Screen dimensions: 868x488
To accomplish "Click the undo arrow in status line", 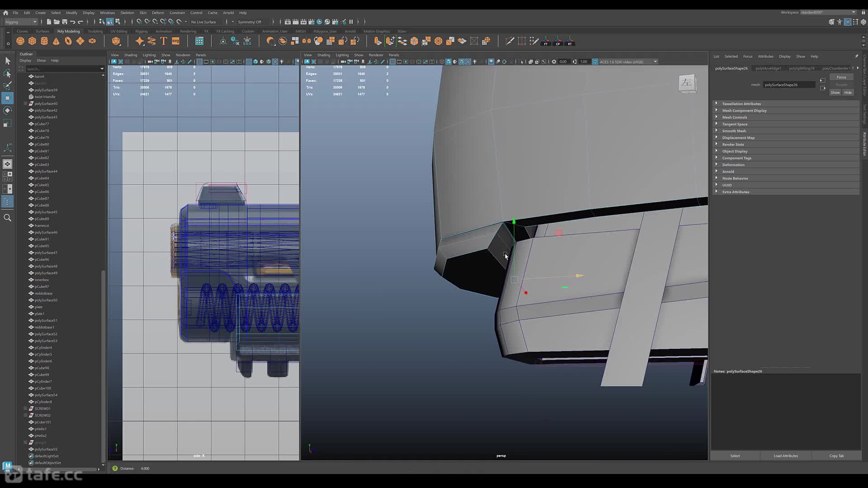I will [x=73, y=22].
